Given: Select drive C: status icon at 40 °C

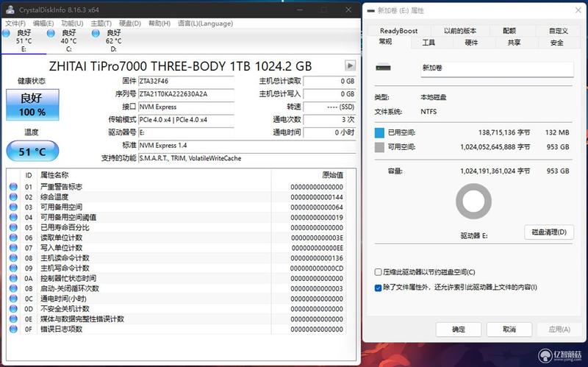Looking at the screenshot, I should (x=51, y=33).
